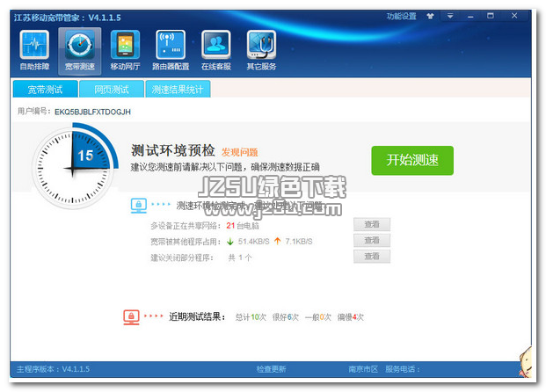Click the skin shirt icon in title bar
This screenshot has width=546, height=392.
(431, 16)
